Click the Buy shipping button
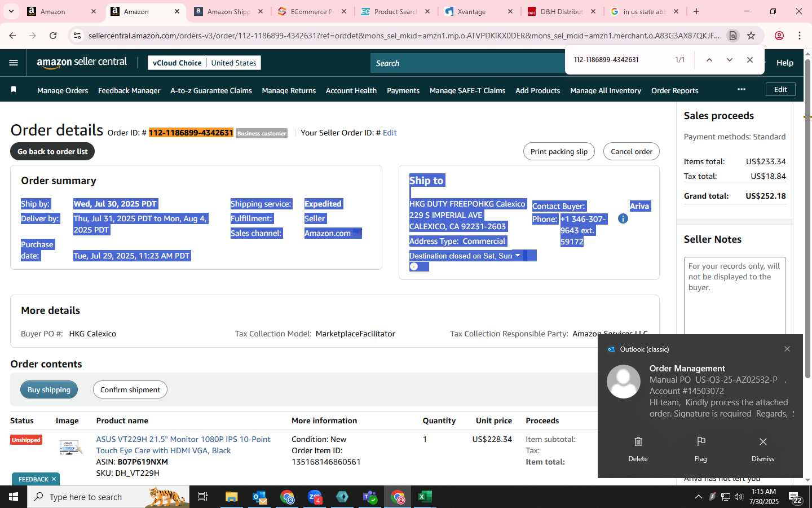The image size is (812, 508). point(49,389)
